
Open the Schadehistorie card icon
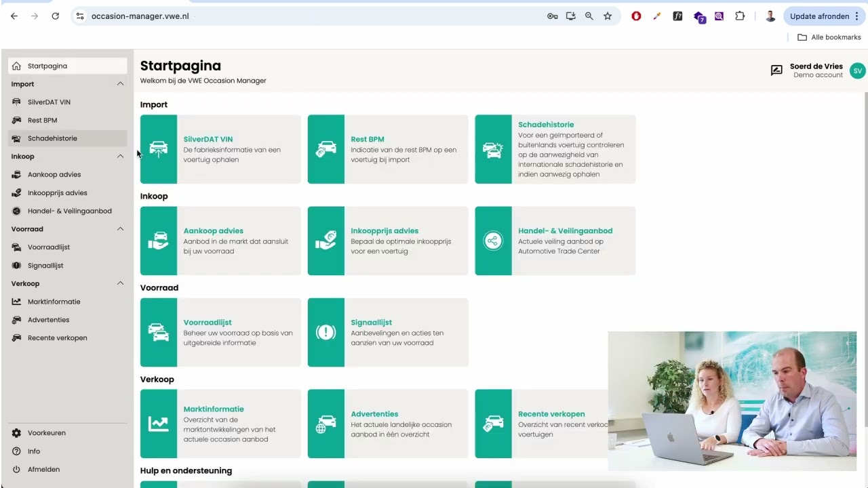(493, 149)
